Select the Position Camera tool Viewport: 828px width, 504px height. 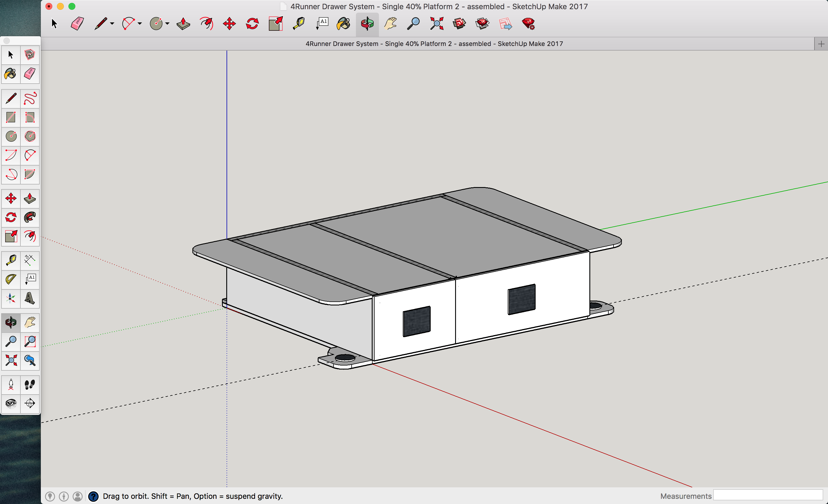click(11, 384)
